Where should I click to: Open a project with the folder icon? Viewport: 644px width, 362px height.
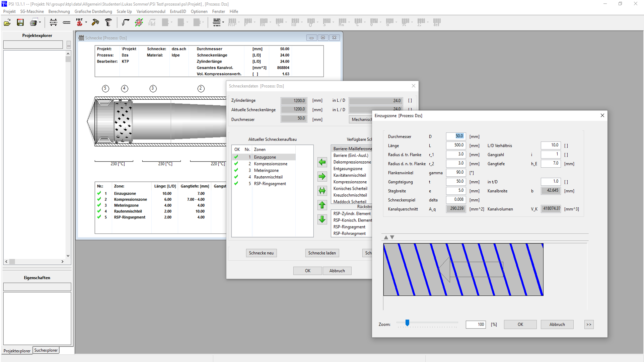7,22
